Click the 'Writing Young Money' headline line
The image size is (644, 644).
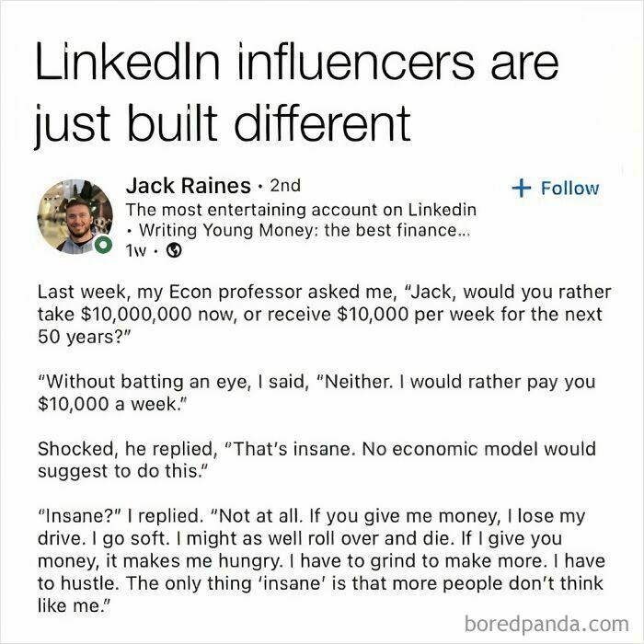294,230
